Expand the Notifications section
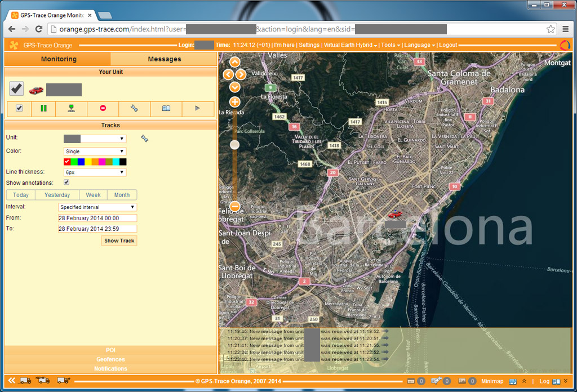 tap(110, 368)
